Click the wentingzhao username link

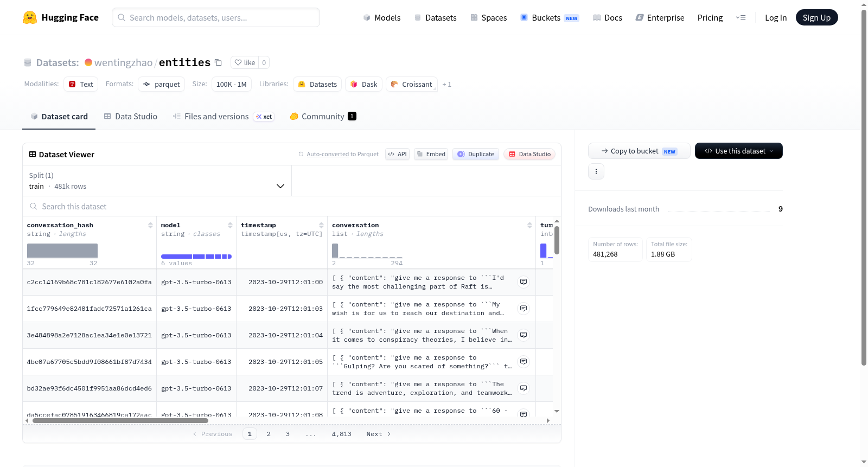point(123,62)
